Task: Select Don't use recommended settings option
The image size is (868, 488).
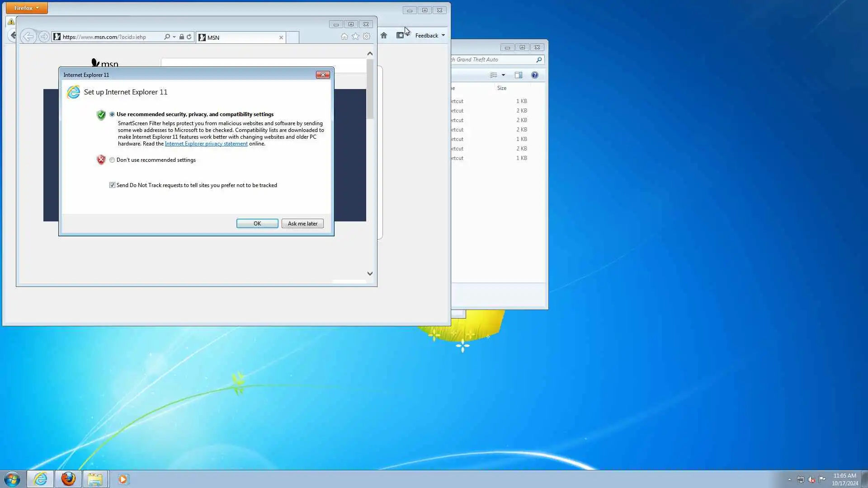Action: [x=112, y=160]
